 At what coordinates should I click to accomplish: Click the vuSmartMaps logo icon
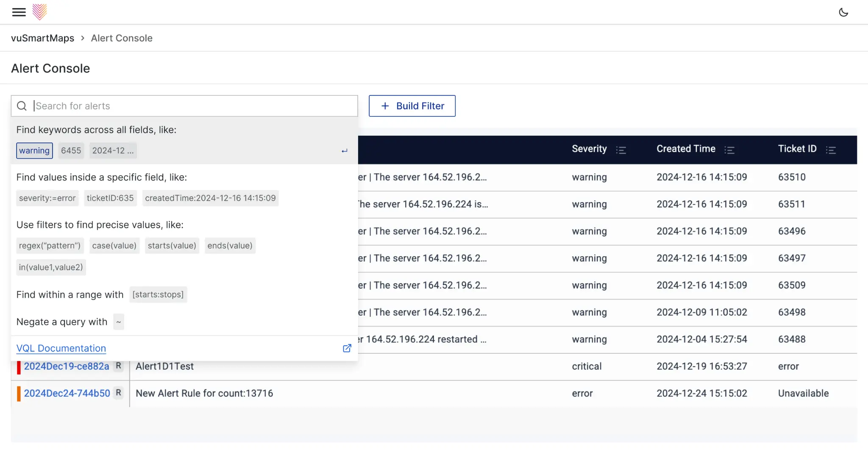pyautogui.click(x=40, y=12)
